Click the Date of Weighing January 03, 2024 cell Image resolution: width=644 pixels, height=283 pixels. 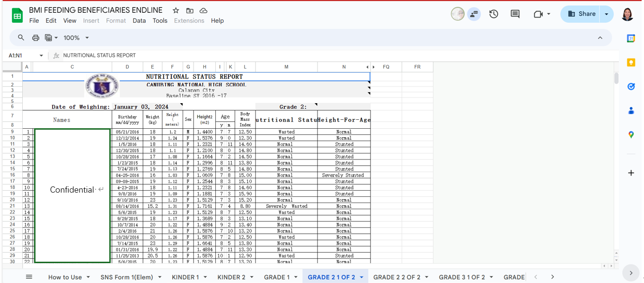[x=148, y=107]
